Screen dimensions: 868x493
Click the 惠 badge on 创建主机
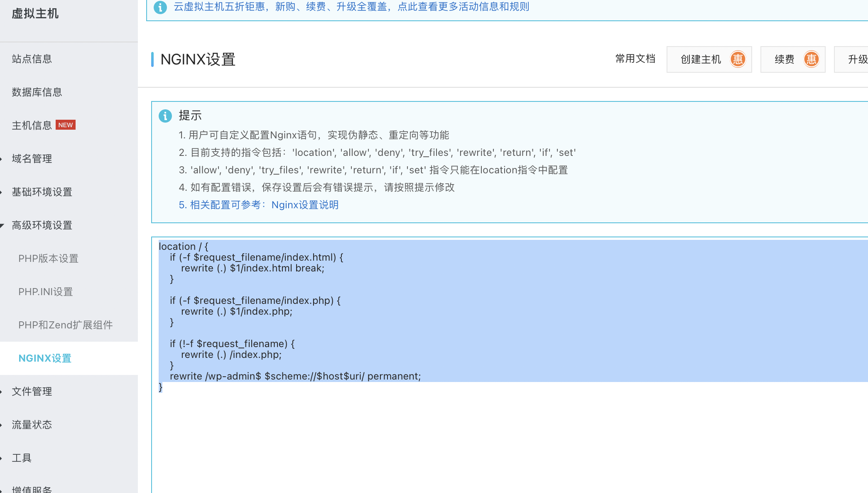(738, 59)
